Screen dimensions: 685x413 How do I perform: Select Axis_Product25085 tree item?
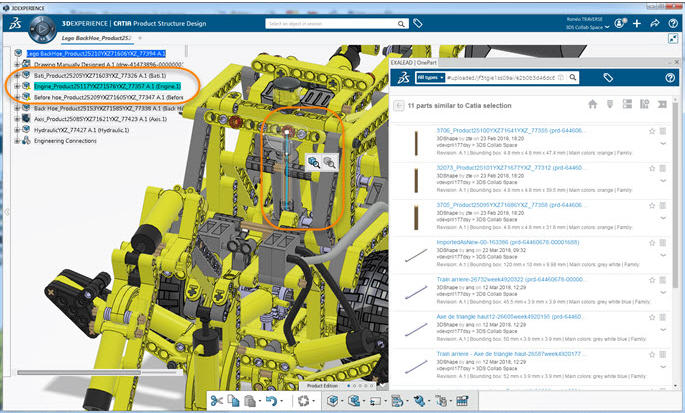coord(100,119)
